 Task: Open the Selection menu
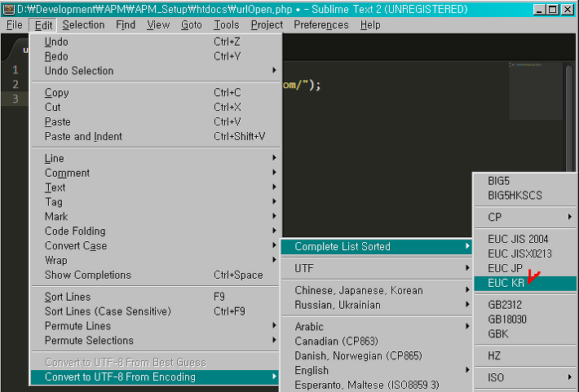(x=83, y=24)
